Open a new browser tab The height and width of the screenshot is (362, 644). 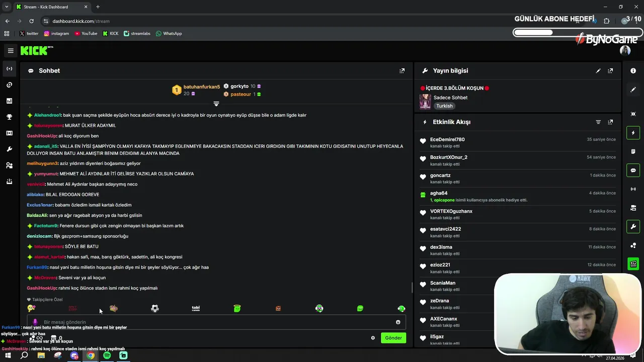pyautogui.click(x=98, y=7)
